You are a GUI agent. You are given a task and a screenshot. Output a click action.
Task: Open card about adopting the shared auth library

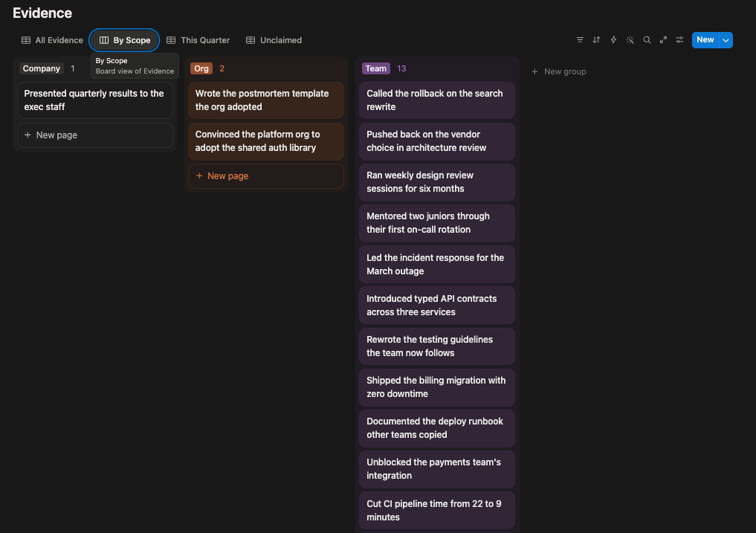tap(266, 141)
